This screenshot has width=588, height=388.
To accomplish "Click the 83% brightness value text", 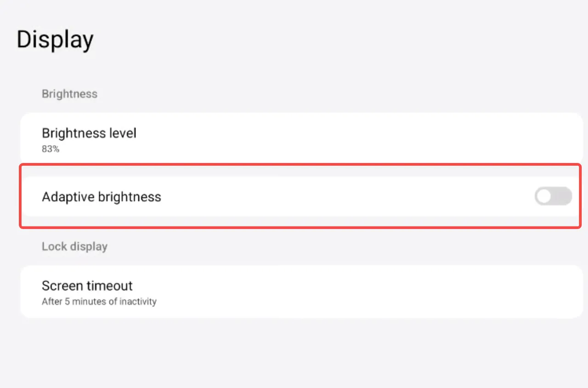I will (51, 149).
